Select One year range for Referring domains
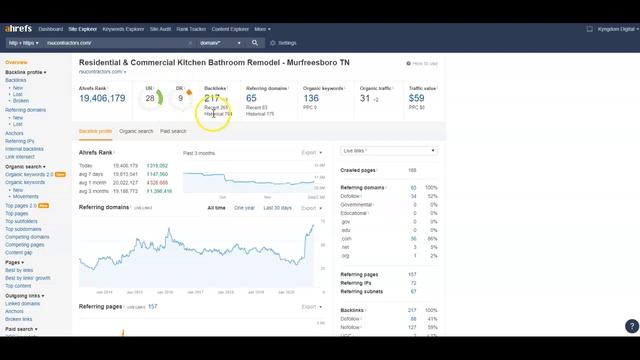This screenshot has width=640, height=360. pyautogui.click(x=244, y=208)
